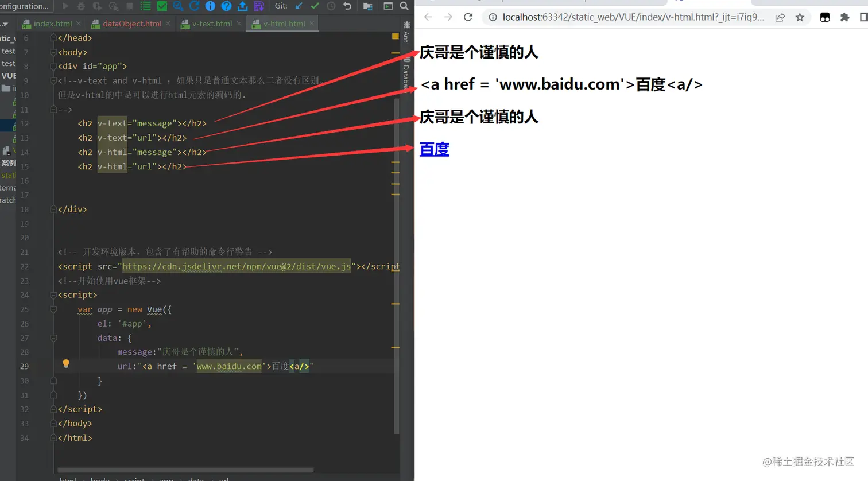868x481 pixels.
Task: Collapse fold marker at line 8 div
Action: coord(53,66)
